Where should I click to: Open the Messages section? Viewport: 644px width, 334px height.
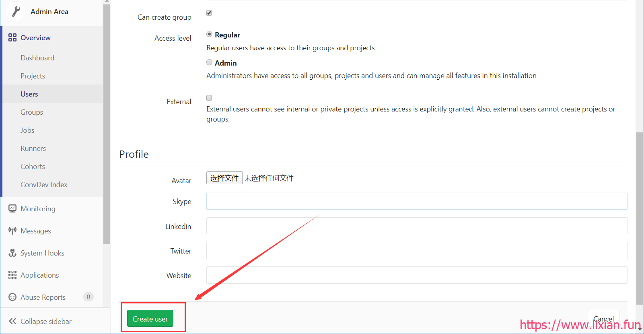pos(36,231)
